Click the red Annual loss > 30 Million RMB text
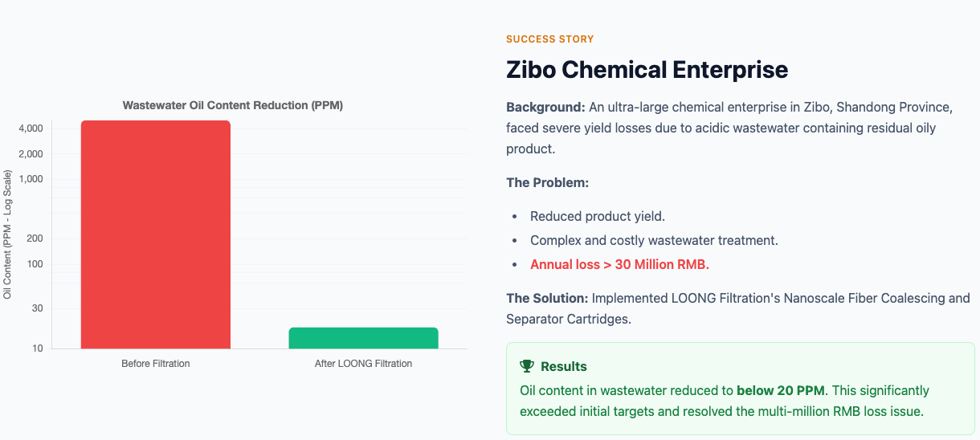The image size is (980, 440). pos(619,264)
